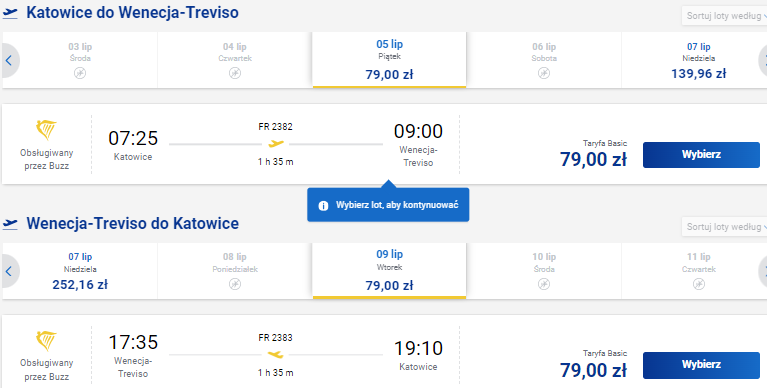Image resolution: width=767 pixels, height=388 pixels.
Task: Click the Ryanair harp logo on flight FR 2382
Action: click(x=46, y=130)
